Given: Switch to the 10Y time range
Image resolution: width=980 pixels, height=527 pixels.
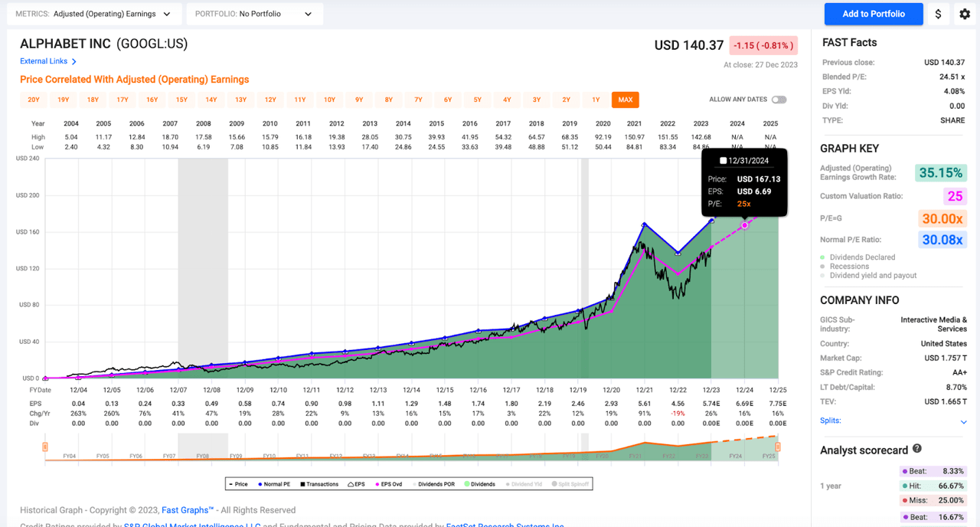Looking at the screenshot, I should (329, 100).
